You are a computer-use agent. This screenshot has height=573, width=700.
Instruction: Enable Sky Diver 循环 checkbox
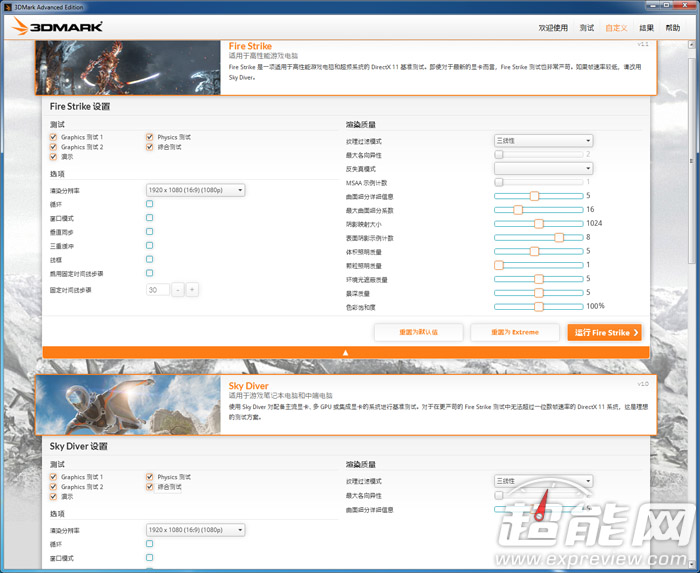point(150,544)
